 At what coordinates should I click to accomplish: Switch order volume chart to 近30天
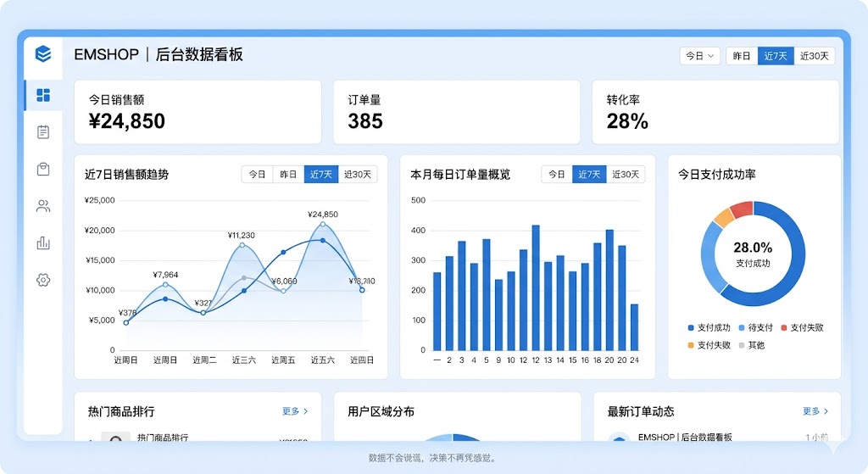[x=626, y=175]
